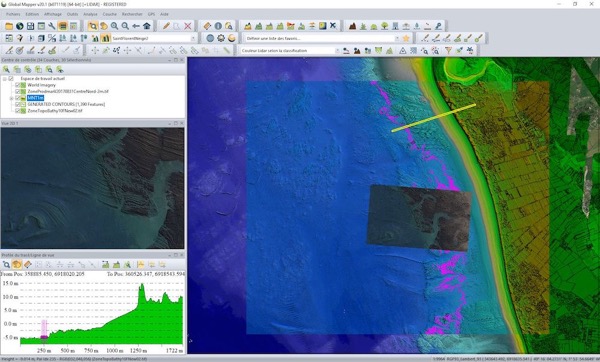Open the shader selection dropdown
Viewport: 600px width, 362px height.
pyautogui.click(x=153, y=38)
